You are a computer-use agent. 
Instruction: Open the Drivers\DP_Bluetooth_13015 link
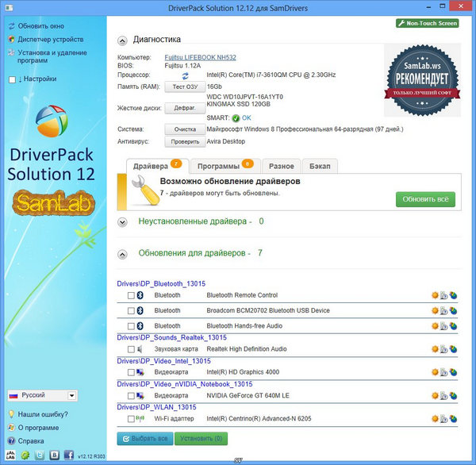coord(161,283)
